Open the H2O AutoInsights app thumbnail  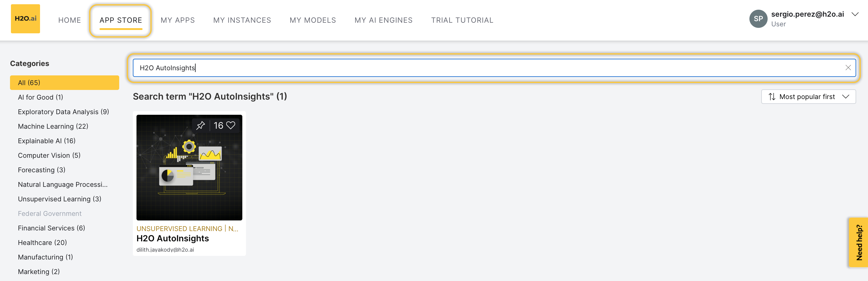[x=189, y=167]
